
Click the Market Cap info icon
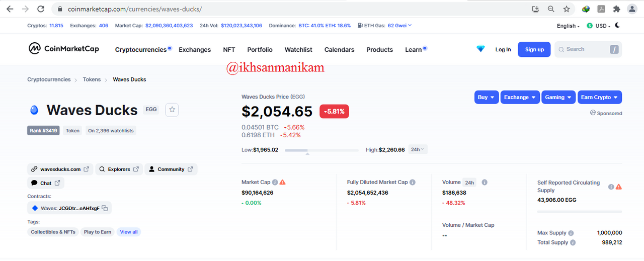coord(275,183)
